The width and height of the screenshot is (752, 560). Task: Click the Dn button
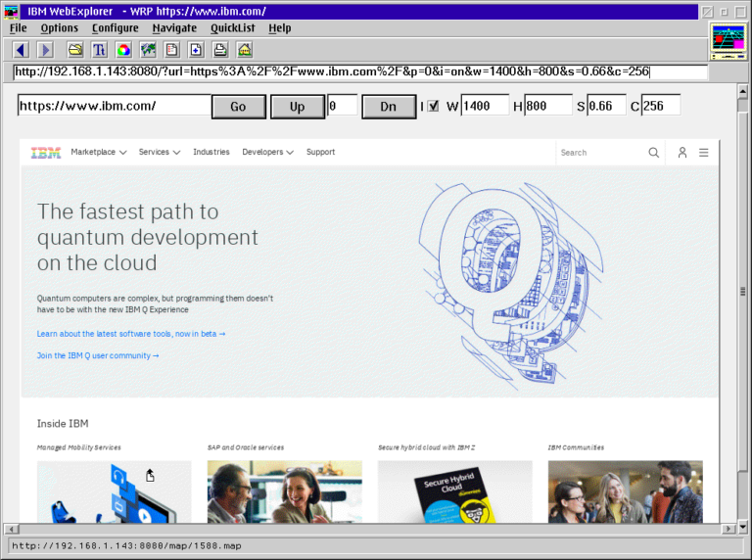tap(389, 107)
